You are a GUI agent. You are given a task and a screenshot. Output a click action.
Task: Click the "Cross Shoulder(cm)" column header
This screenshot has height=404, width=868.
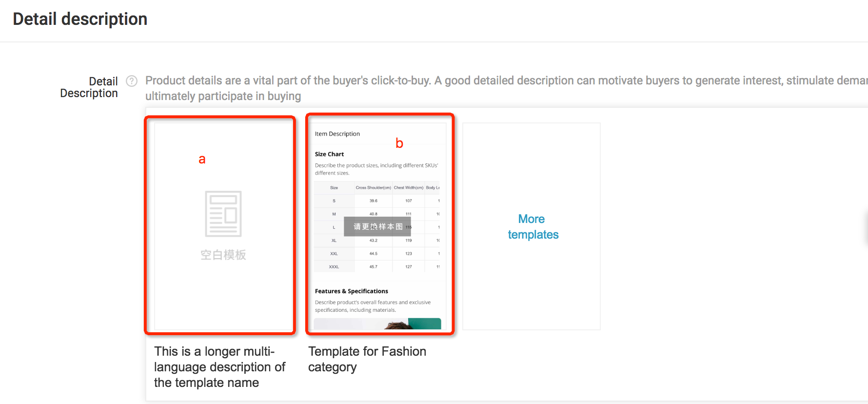click(x=373, y=188)
